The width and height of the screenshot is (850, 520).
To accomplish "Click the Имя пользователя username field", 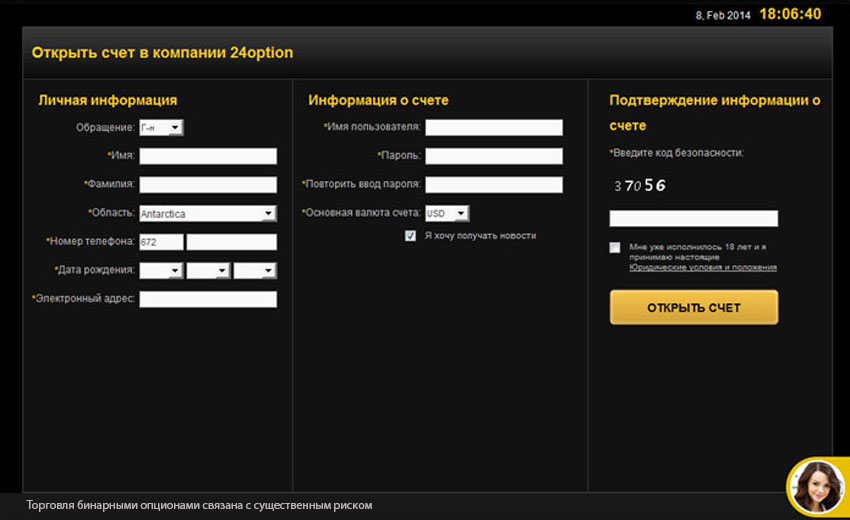I will (494, 127).
